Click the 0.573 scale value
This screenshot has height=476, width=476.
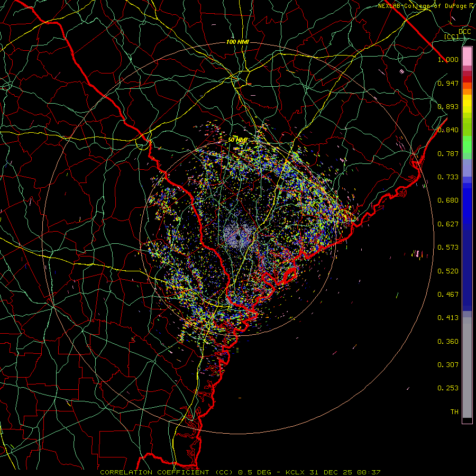click(x=448, y=248)
